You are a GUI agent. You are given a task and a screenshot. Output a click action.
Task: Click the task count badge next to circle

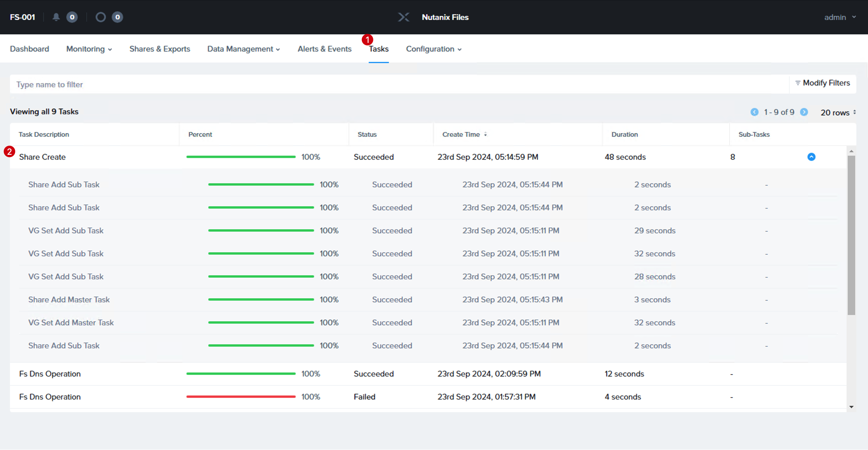coord(117,17)
